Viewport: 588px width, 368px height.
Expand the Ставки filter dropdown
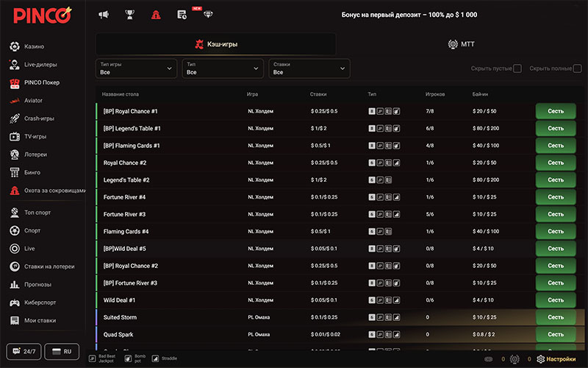pos(309,68)
